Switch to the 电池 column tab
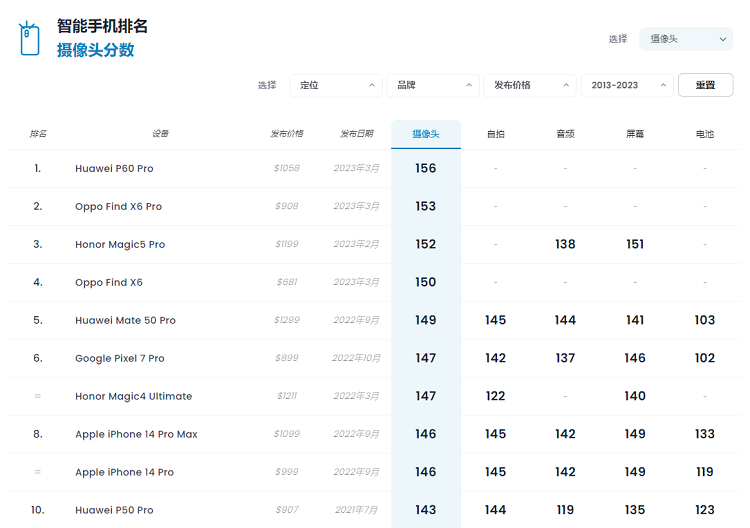 click(x=705, y=134)
